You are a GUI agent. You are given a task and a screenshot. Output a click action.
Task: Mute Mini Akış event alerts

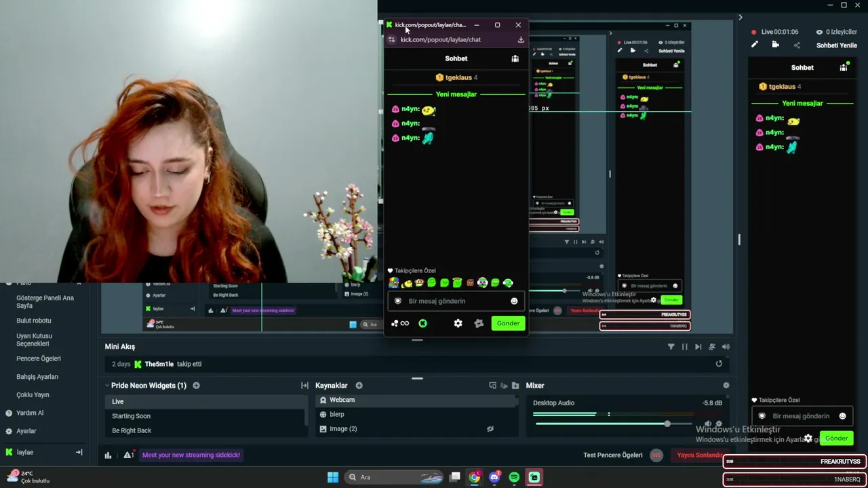click(712, 346)
